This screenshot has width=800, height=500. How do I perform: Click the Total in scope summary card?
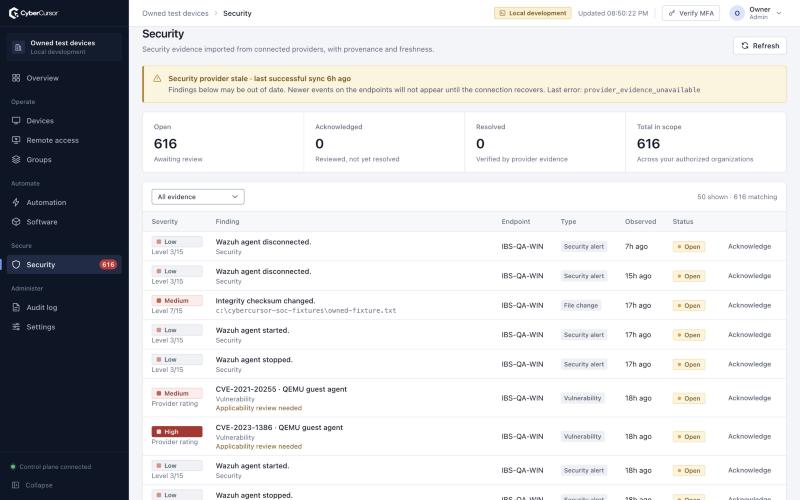(x=706, y=142)
